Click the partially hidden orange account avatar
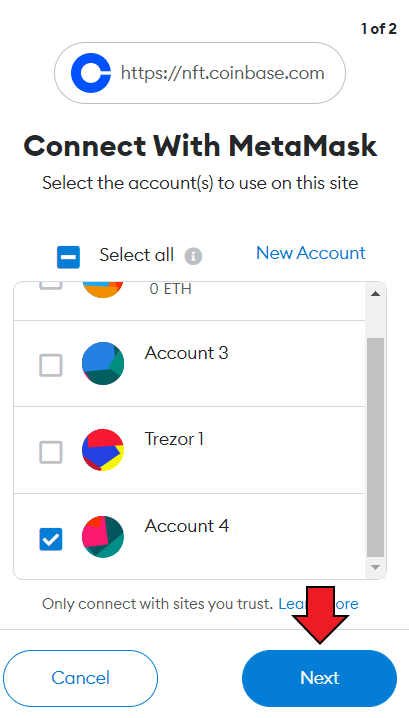The width and height of the screenshot is (409, 718). pos(103,290)
